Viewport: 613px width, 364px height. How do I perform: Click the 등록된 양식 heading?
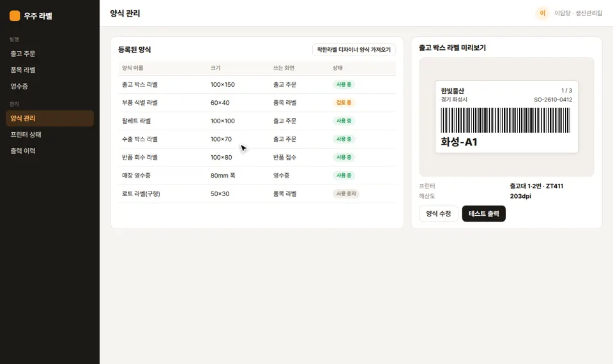pos(135,50)
